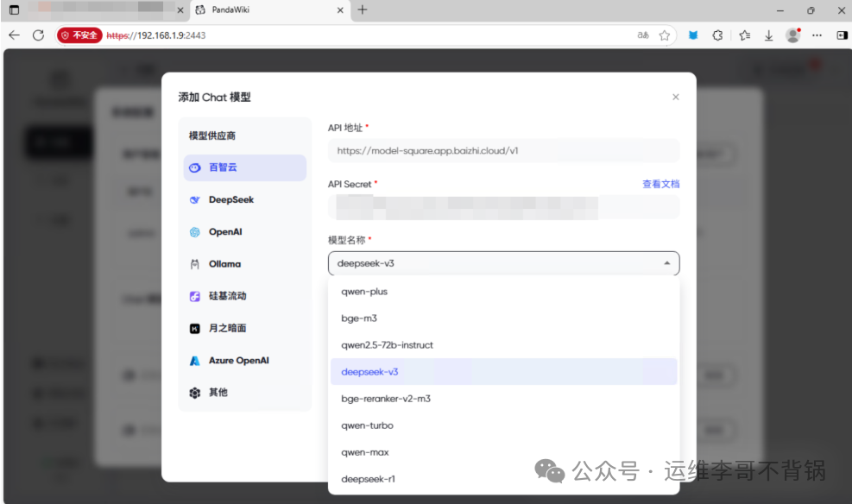Switch to the PandaWiki tab

tap(270, 9)
